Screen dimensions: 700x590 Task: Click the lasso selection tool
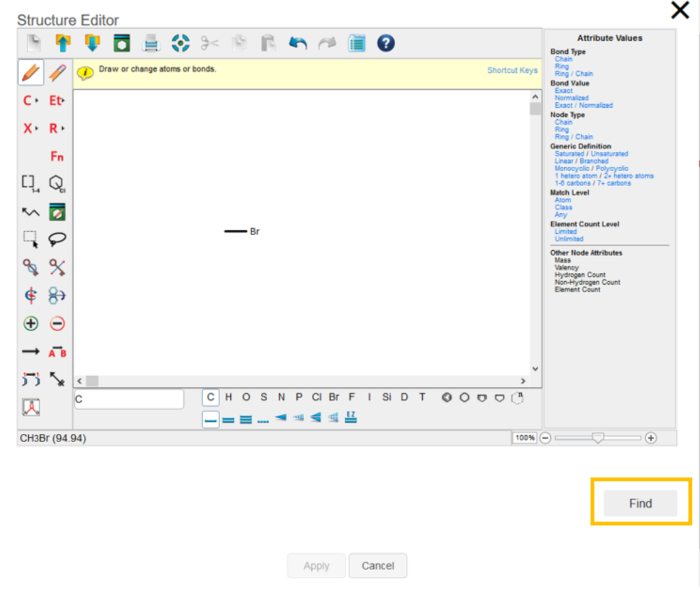(57, 240)
